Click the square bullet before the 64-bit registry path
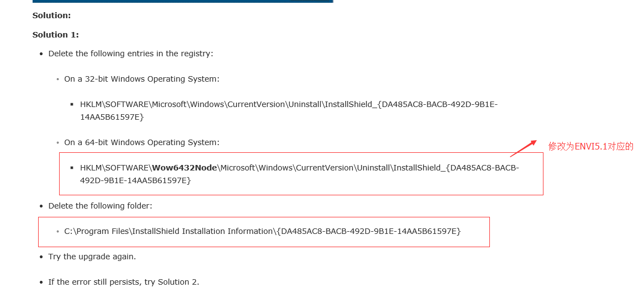Viewport: 644px width, 304px height. 72,168
